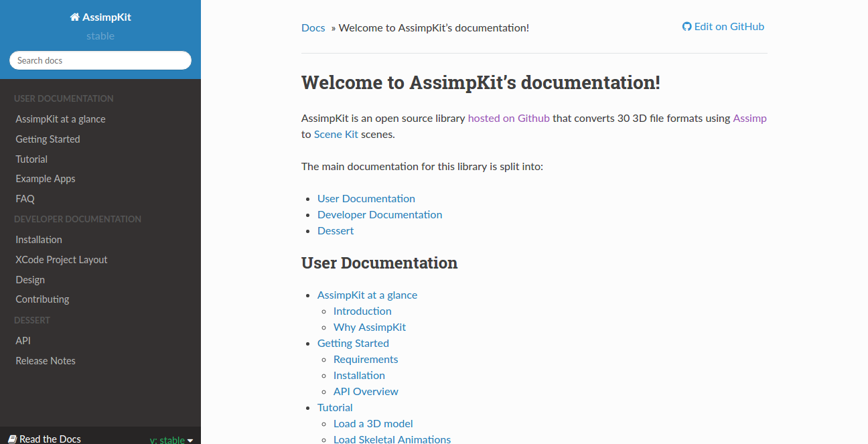Image resolution: width=868 pixels, height=444 pixels.
Task: Open Release Notes sidebar entry
Action: (x=46, y=361)
